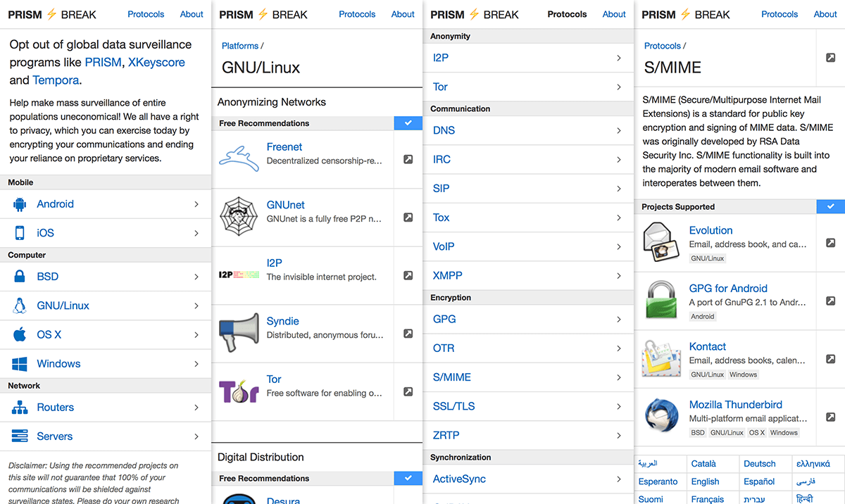This screenshot has width=845, height=504.
Task: Select the English language link
Action: [x=705, y=482]
